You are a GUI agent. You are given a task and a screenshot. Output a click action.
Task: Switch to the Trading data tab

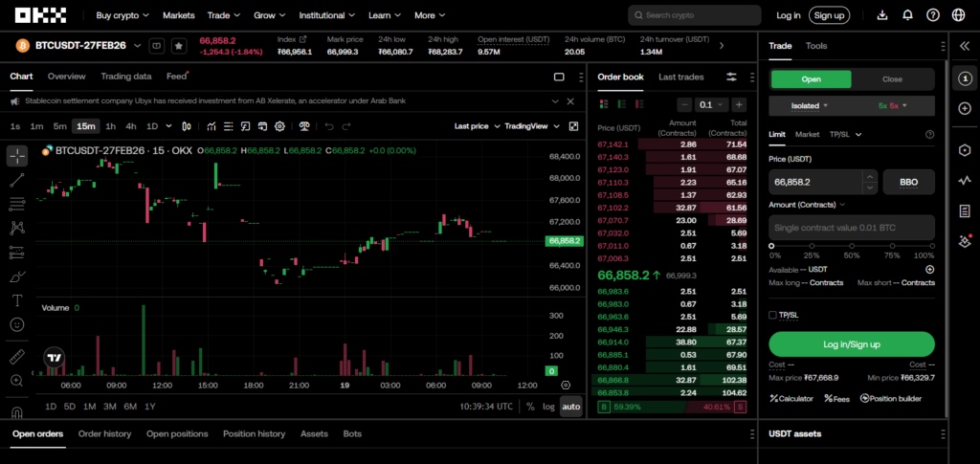tap(126, 77)
